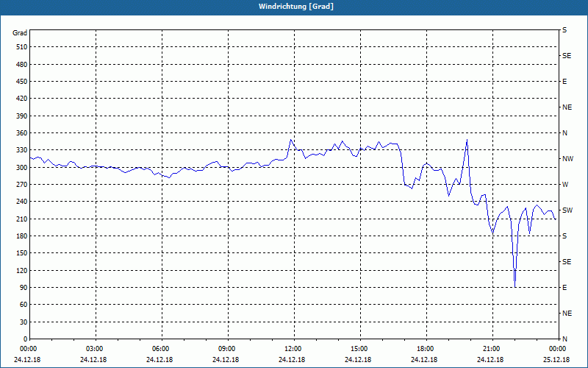Click the SW compass label on the right axis
588x368 pixels.
(567, 210)
